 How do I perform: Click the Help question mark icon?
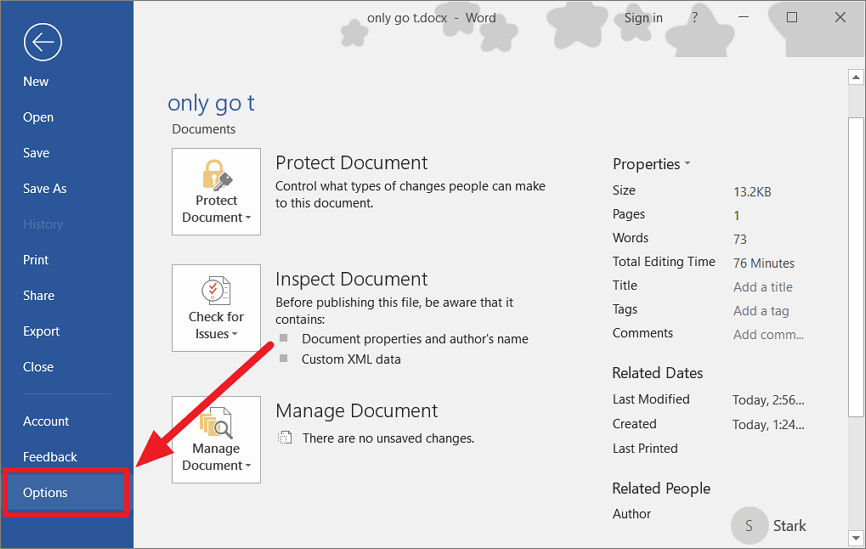click(694, 18)
